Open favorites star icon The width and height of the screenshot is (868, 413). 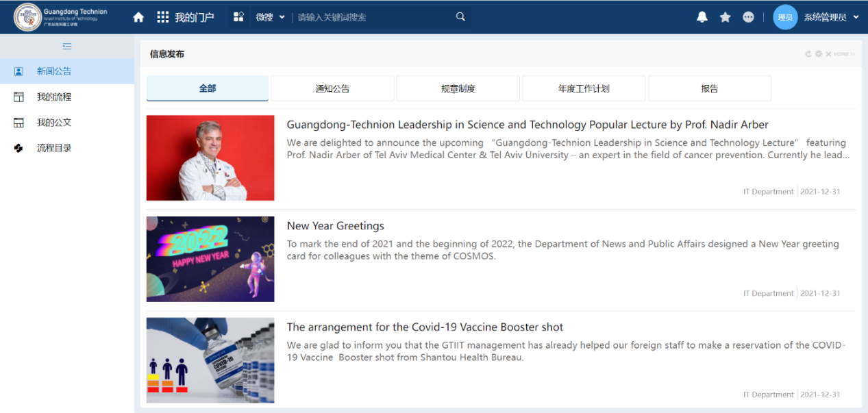[726, 17]
